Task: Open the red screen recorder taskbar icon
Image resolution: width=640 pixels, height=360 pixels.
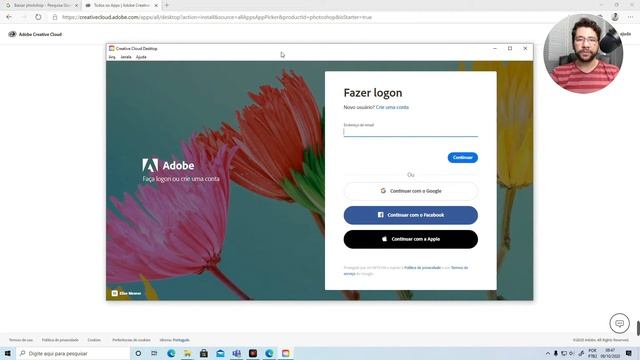Action: (253, 353)
